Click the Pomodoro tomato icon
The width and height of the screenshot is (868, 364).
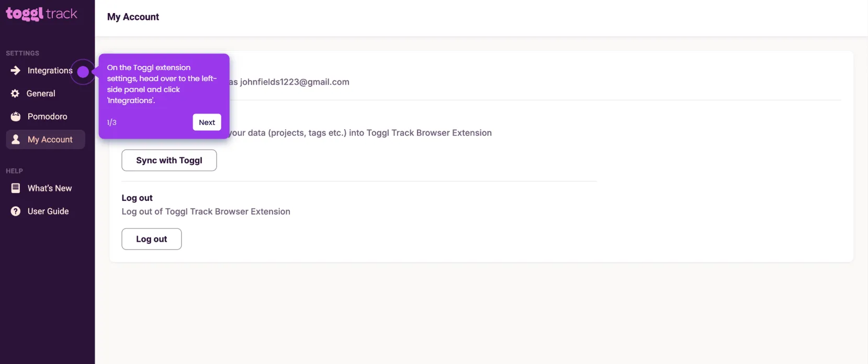pyautogui.click(x=16, y=117)
